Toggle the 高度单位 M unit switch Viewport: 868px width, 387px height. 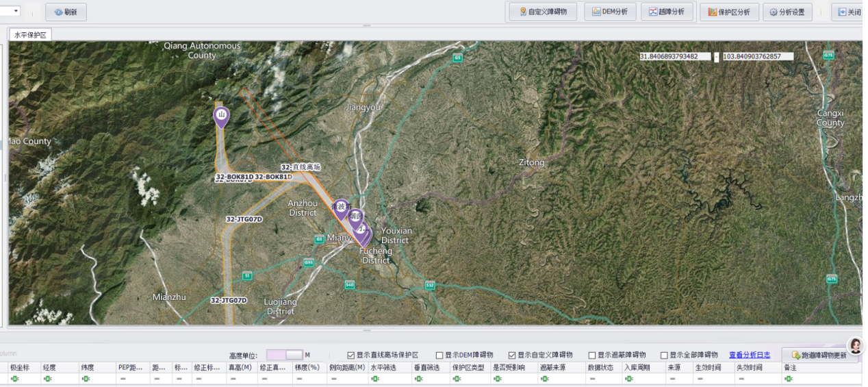pos(284,355)
